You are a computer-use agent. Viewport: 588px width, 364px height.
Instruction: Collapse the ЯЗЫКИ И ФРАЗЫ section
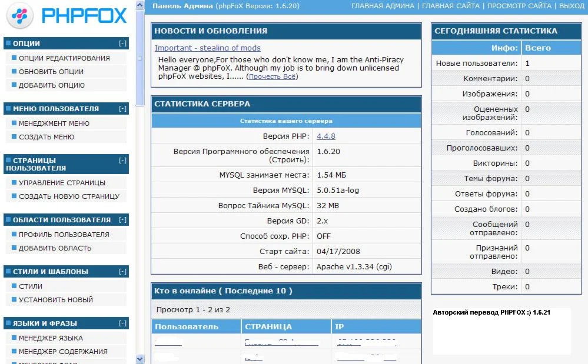pos(122,323)
